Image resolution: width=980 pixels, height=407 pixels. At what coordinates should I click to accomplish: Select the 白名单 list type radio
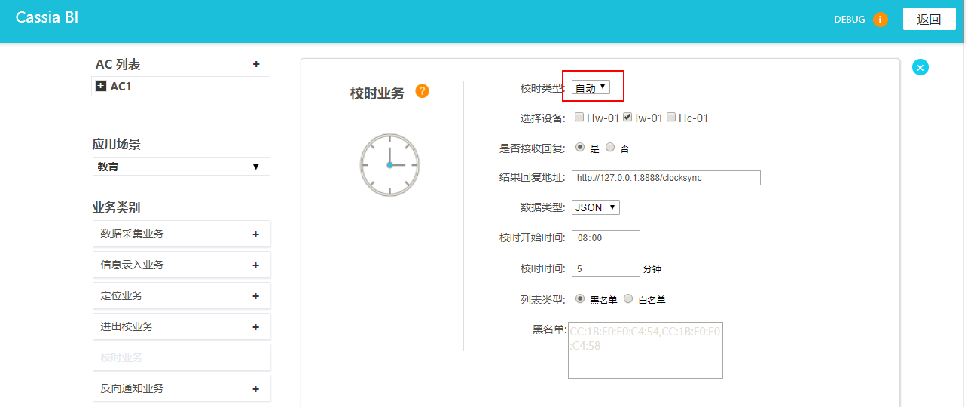point(628,298)
